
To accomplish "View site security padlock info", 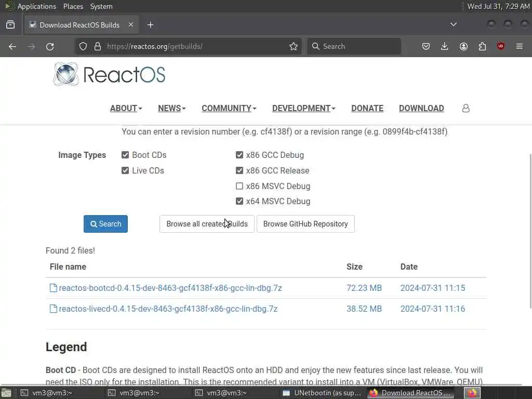I will tap(98, 46).
